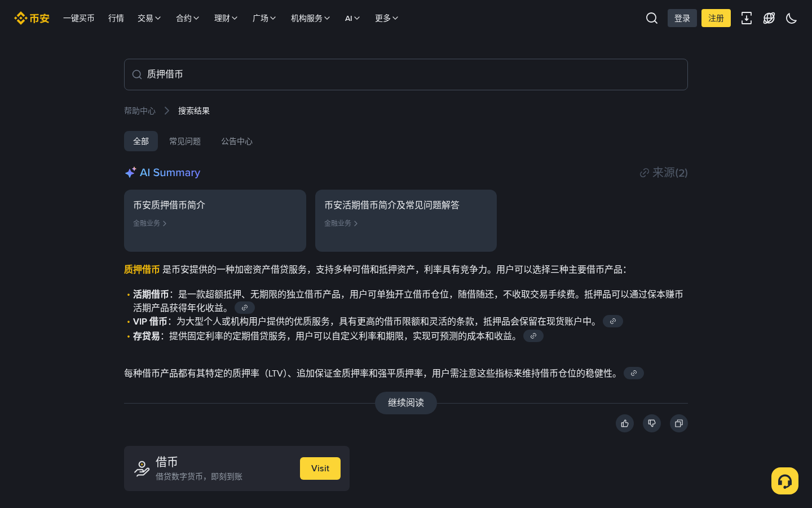This screenshot has width=812, height=508.
Task: Switch to 常见问题 tab
Action: point(185,141)
